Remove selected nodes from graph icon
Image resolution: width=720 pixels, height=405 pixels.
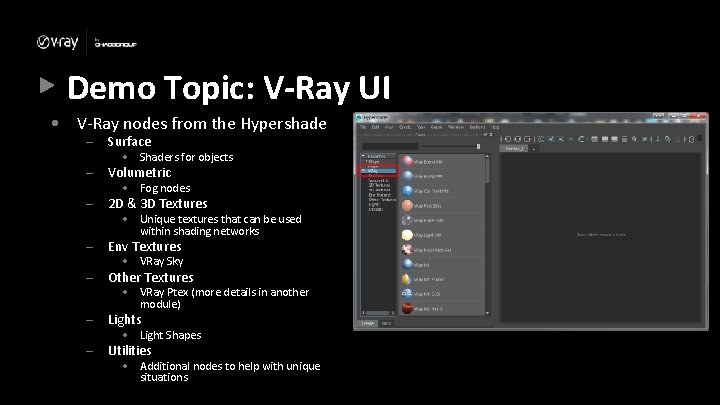click(561, 139)
